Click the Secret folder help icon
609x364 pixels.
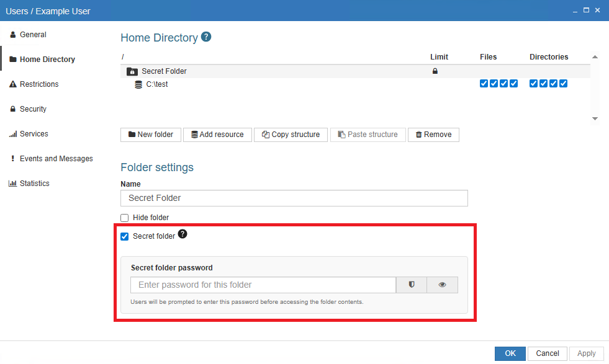(183, 234)
